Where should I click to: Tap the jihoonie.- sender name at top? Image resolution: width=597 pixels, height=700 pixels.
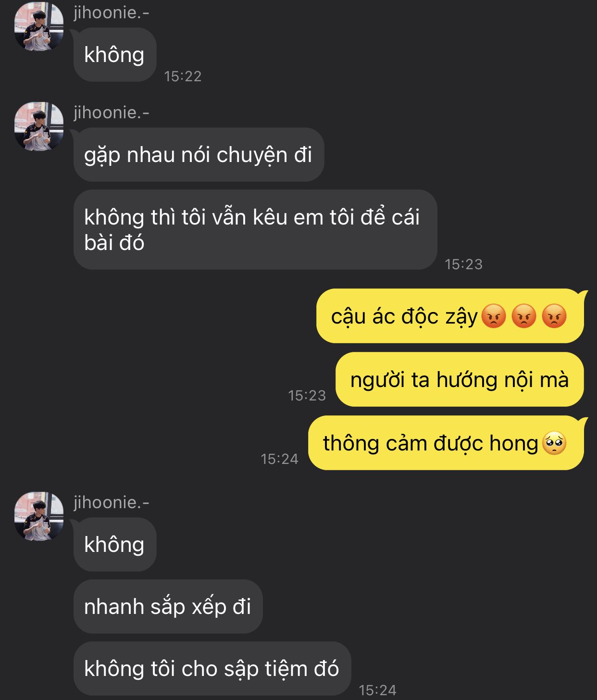[112, 12]
